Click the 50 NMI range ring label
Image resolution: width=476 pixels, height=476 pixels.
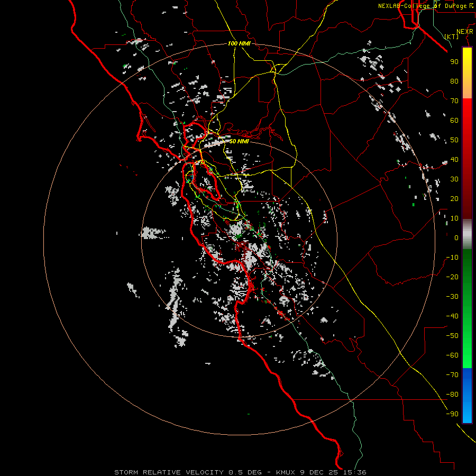pyautogui.click(x=239, y=141)
